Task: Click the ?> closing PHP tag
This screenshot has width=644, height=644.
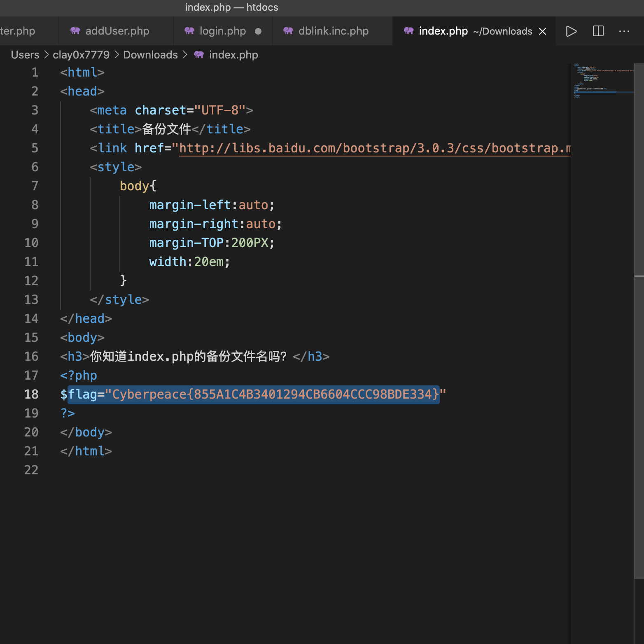Action: (x=68, y=413)
